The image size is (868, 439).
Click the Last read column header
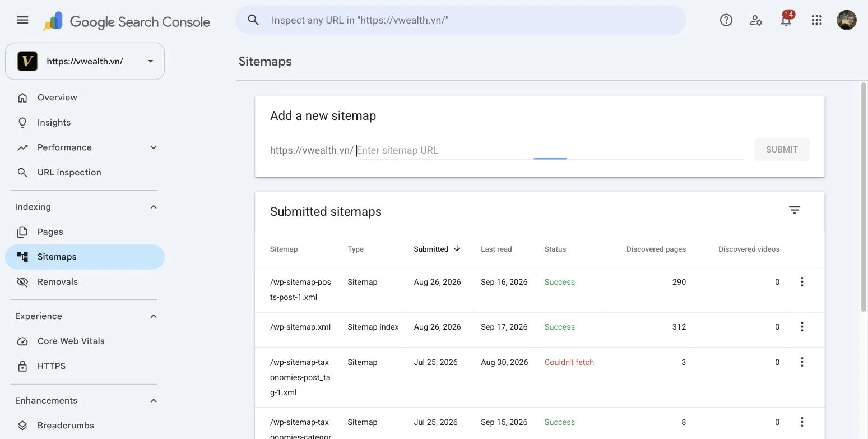pos(496,249)
